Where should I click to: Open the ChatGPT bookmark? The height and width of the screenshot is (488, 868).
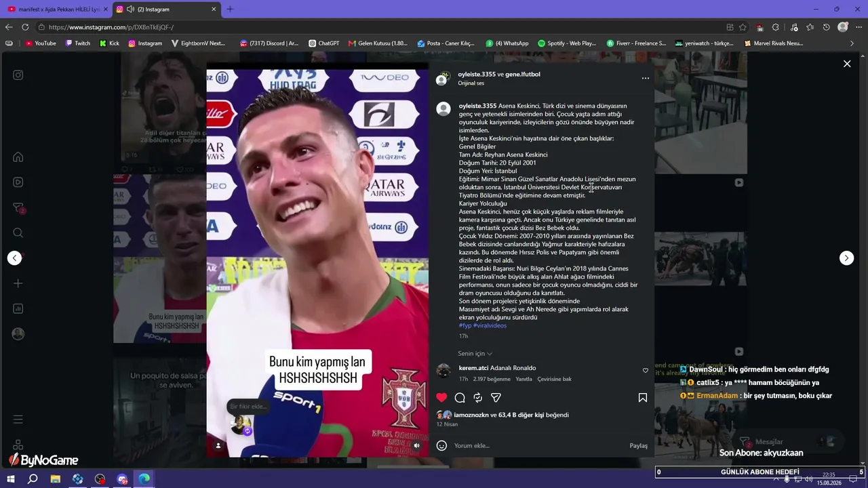pyautogui.click(x=324, y=43)
